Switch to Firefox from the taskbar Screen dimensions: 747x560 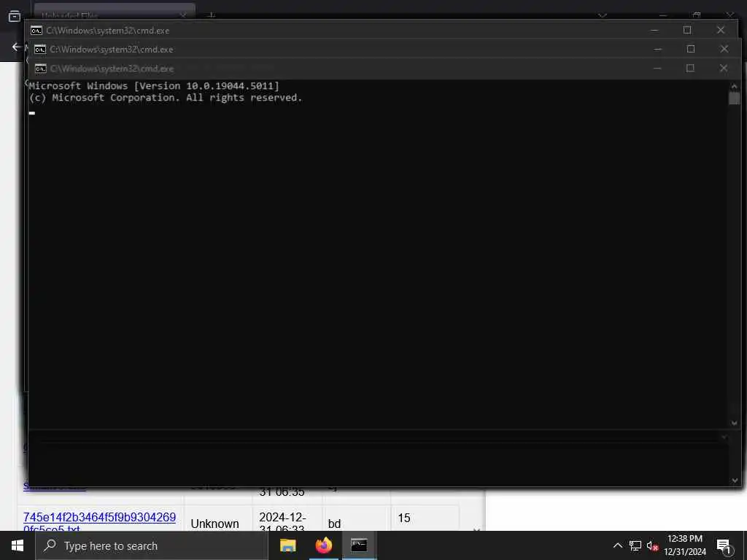(x=323, y=545)
